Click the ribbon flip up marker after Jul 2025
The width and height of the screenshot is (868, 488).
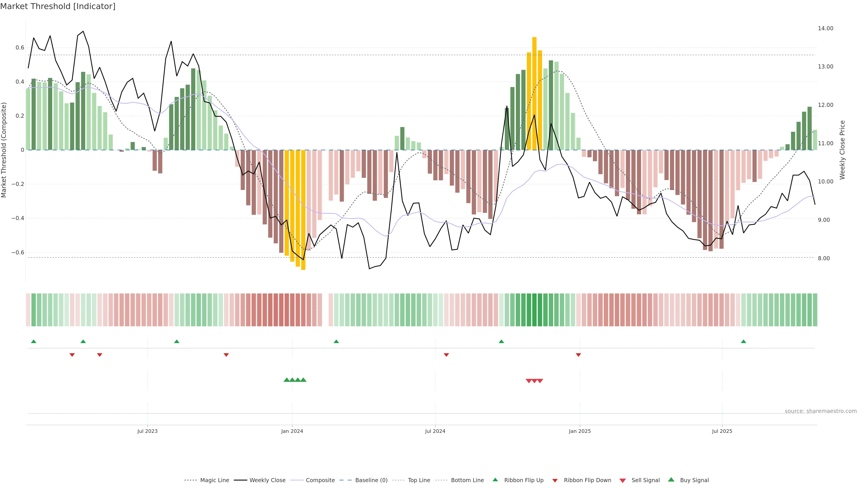coord(743,342)
